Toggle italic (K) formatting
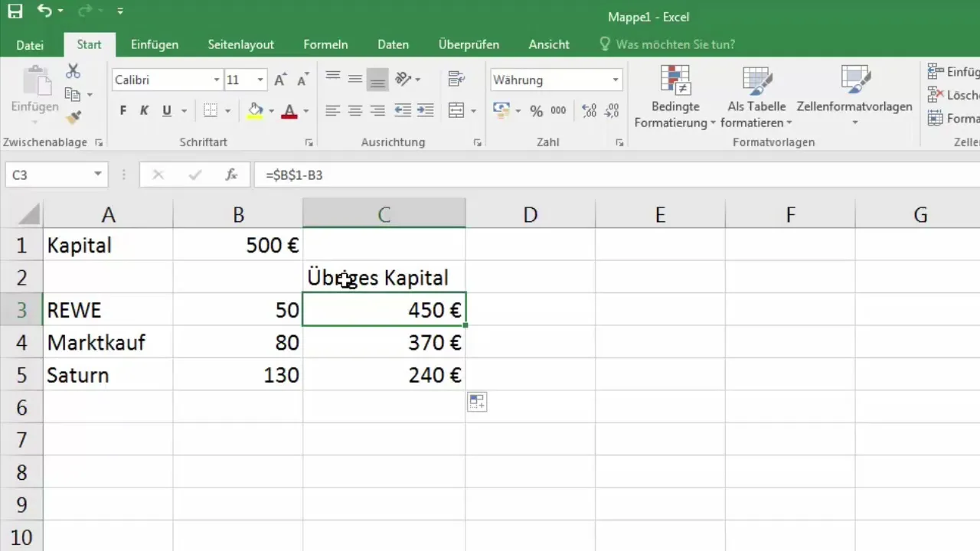This screenshot has width=980, height=551. [145, 111]
